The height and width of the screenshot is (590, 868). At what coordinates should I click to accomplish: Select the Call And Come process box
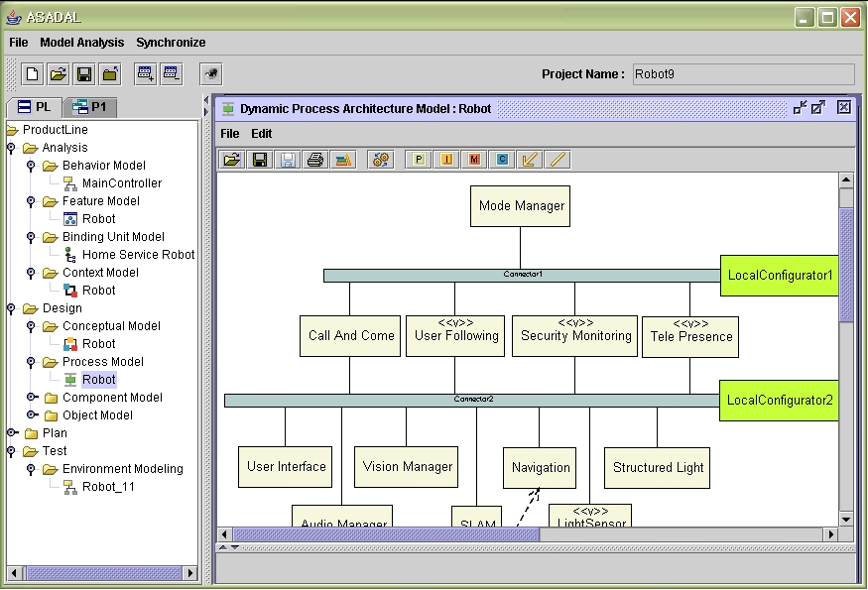(350, 336)
